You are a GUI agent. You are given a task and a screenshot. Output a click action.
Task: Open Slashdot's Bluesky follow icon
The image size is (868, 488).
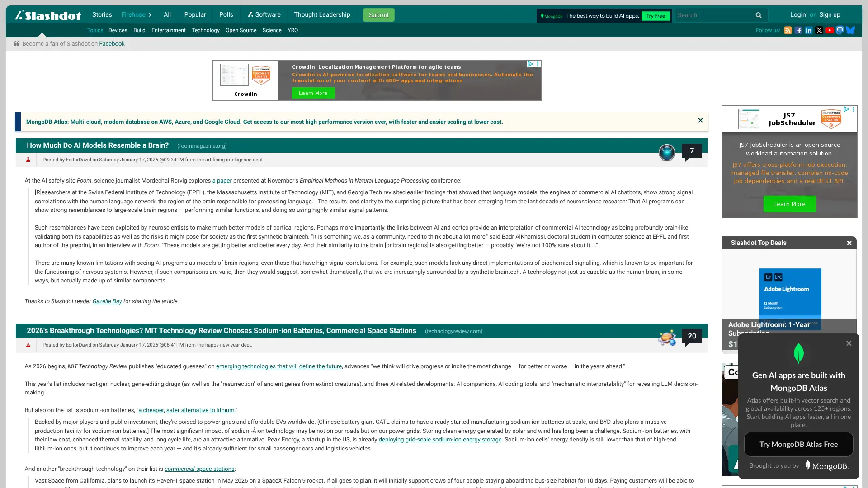(x=850, y=30)
